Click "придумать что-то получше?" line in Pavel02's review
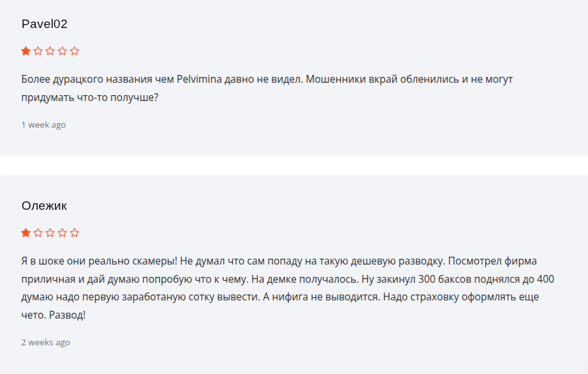Image resolution: width=588 pixels, height=374 pixels. 90,97
